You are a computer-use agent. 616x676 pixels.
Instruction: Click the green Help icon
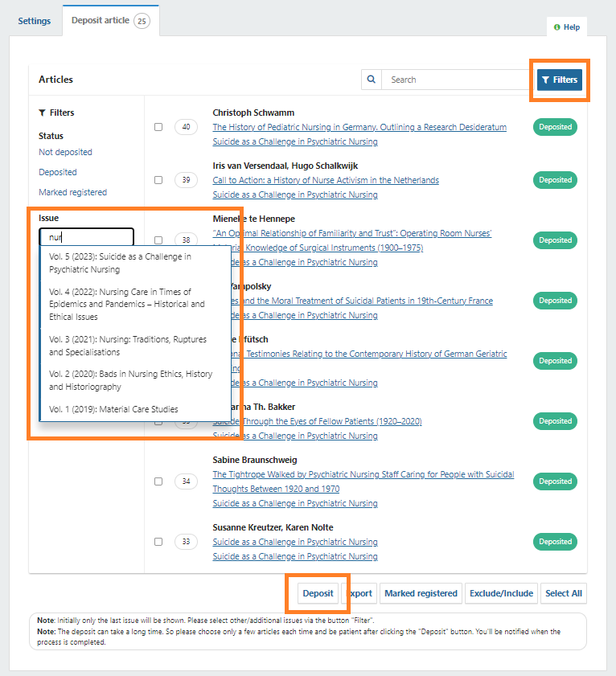tap(557, 27)
